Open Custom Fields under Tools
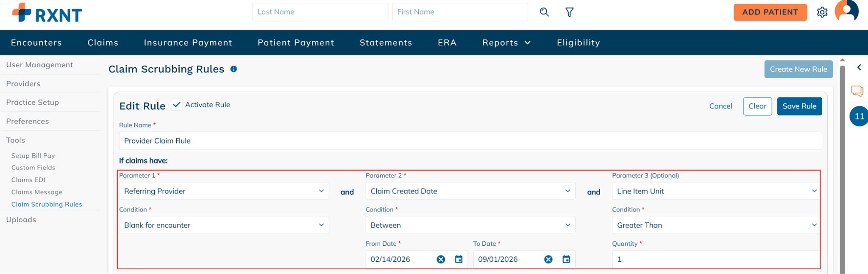The width and height of the screenshot is (868, 274). point(33,168)
